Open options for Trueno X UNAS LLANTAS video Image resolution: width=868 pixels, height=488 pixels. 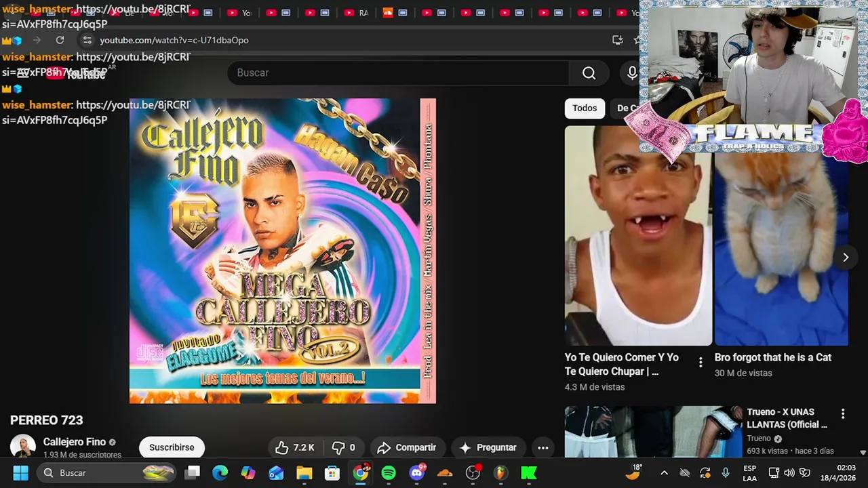click(843, 413)
